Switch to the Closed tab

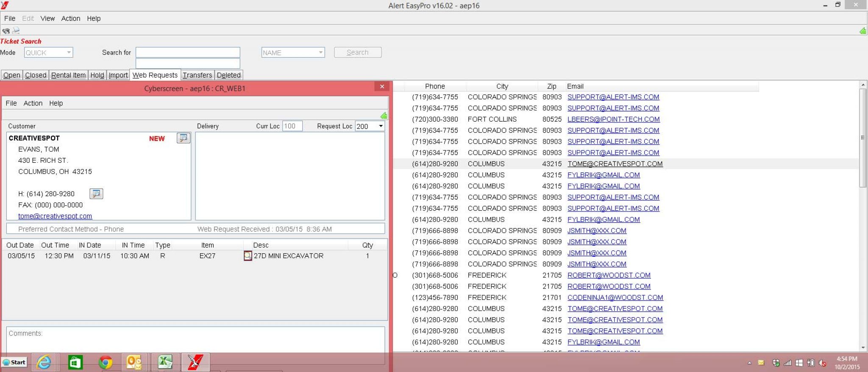[x=36, y=75]
